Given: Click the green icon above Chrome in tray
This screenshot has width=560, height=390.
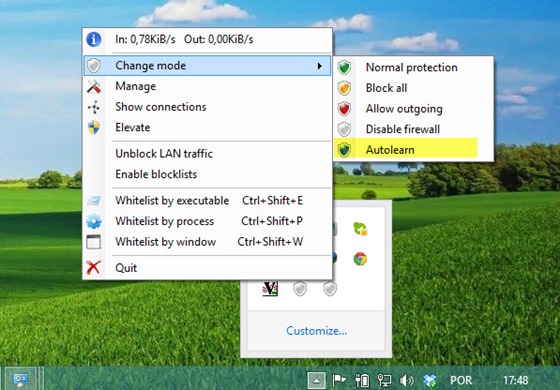Looking at the screenshot, I should pos(360,229).
